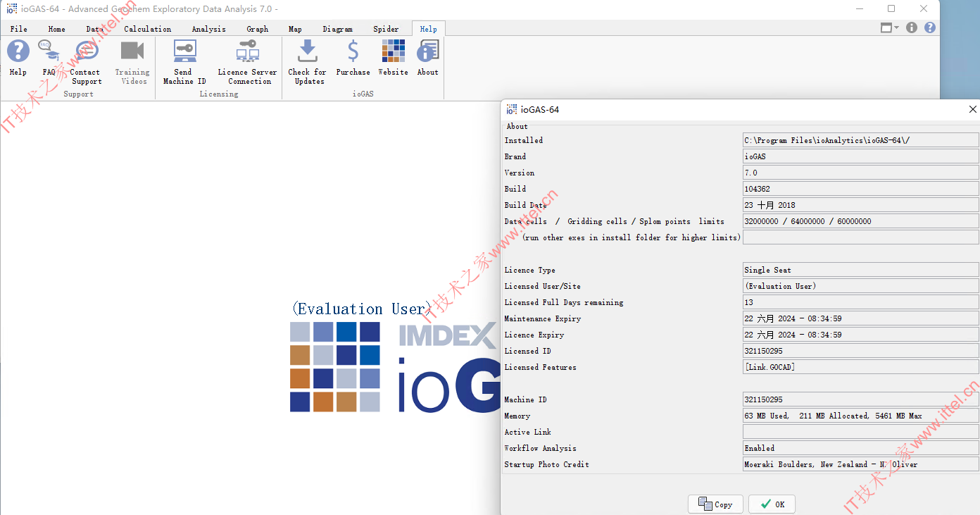Switch to the Map ribbon tab

coord(296,29)
